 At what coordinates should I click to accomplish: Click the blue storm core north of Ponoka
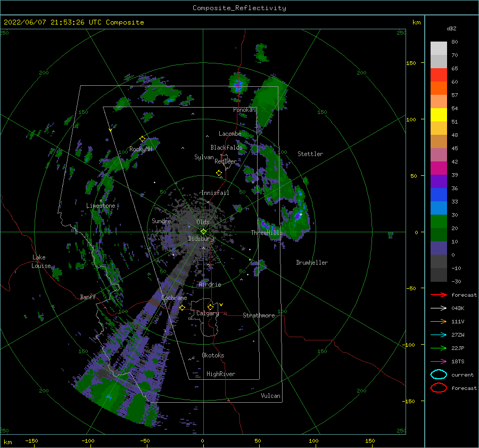(x=238, y=85)
